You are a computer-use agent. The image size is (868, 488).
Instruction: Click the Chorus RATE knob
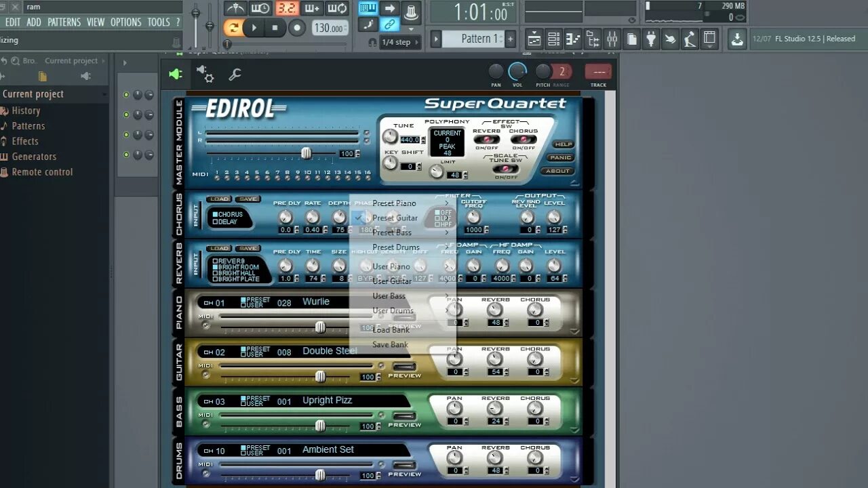point(312,217)
